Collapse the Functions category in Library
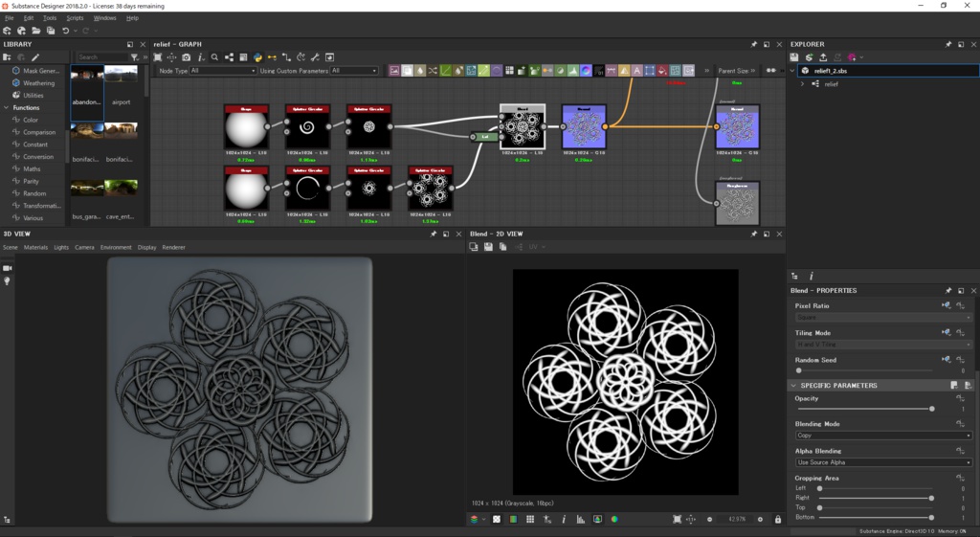This screenshot has height=537, width=980. (x=7, y=107)
